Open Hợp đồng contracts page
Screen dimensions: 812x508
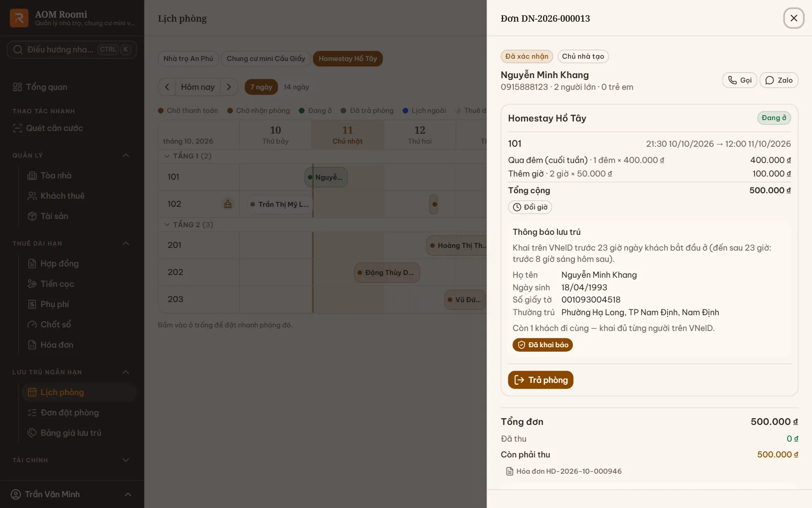pyautogui.click(x=79, y=263)
